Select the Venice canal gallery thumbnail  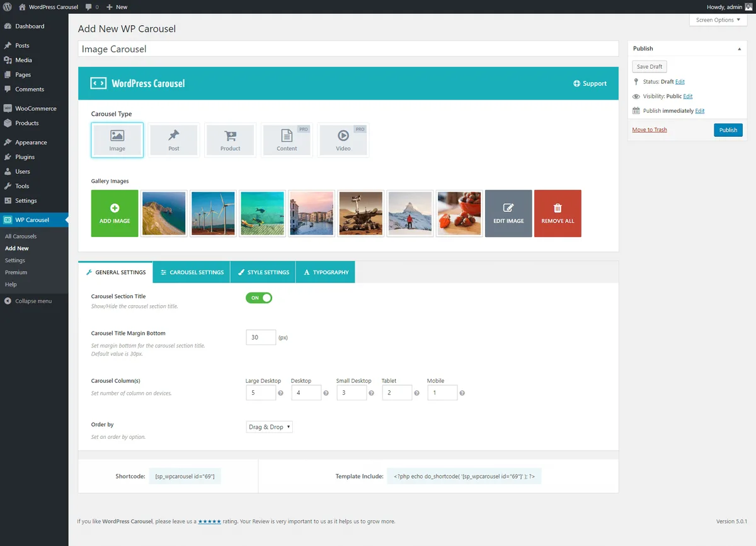tap(312, 214)
